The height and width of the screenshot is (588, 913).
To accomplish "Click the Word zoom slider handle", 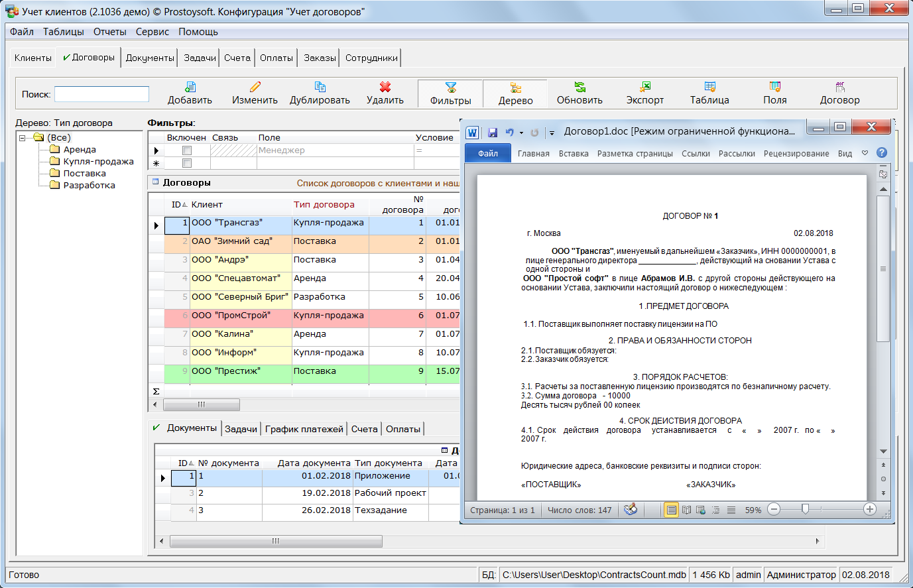I will [x=805, y=509].
